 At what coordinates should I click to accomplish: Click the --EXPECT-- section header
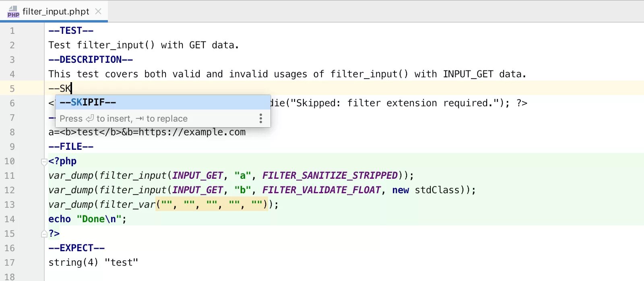76,248
